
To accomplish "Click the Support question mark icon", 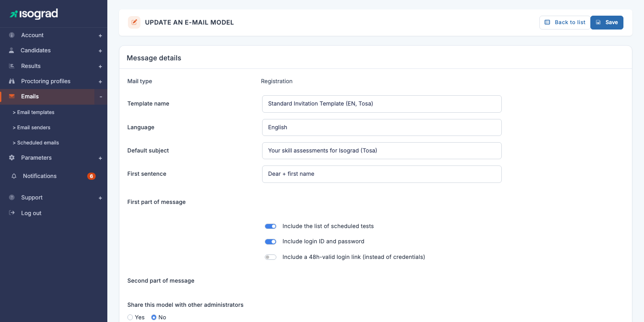I will tap(12, 197).
